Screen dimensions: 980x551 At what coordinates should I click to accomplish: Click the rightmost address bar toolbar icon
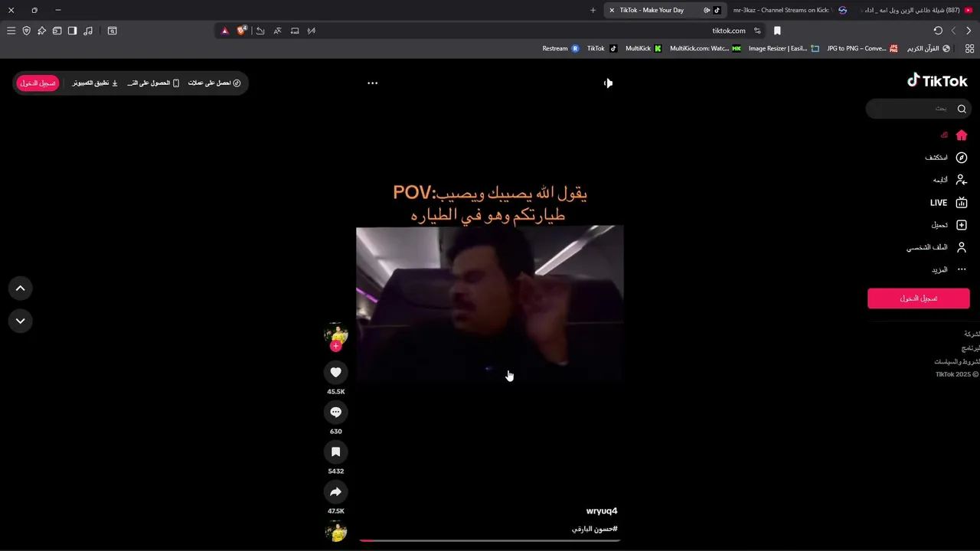(x=312, y=31)
